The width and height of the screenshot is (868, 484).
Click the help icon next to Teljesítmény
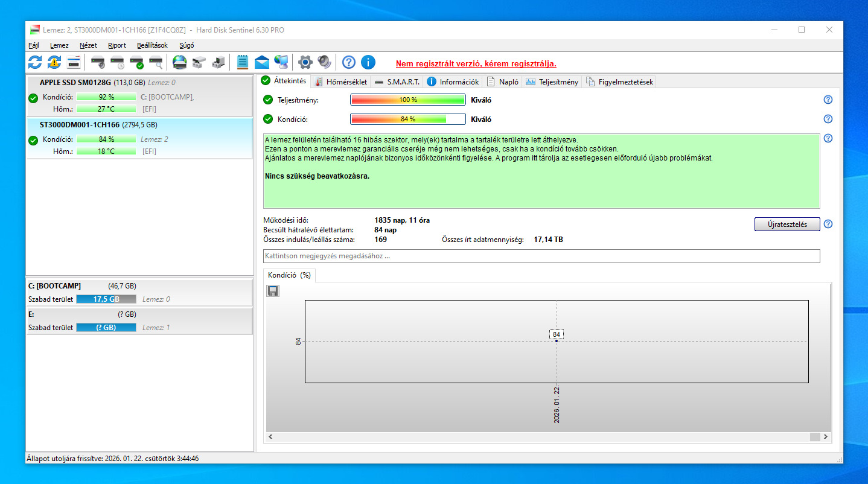pos(828,100)
